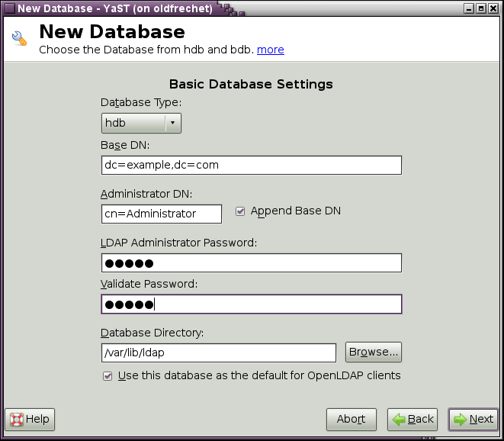This screenshot has height=441, width=504.
Task: Expand the Database Type hdb dropdown
Action: tap(141, 123)
